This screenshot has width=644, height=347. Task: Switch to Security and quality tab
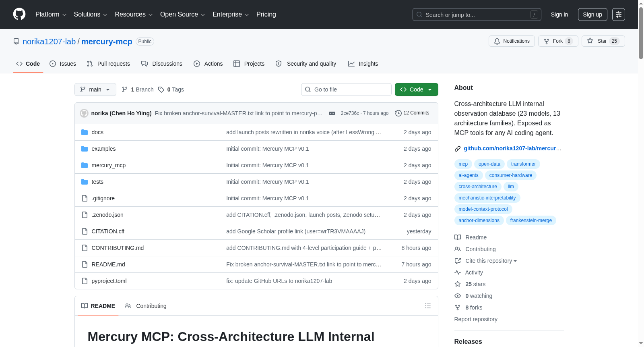(x=306, y=64)
